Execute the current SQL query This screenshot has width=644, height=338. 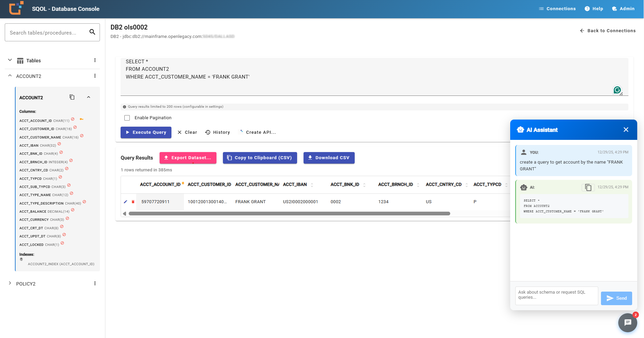(x=146, y=132)
